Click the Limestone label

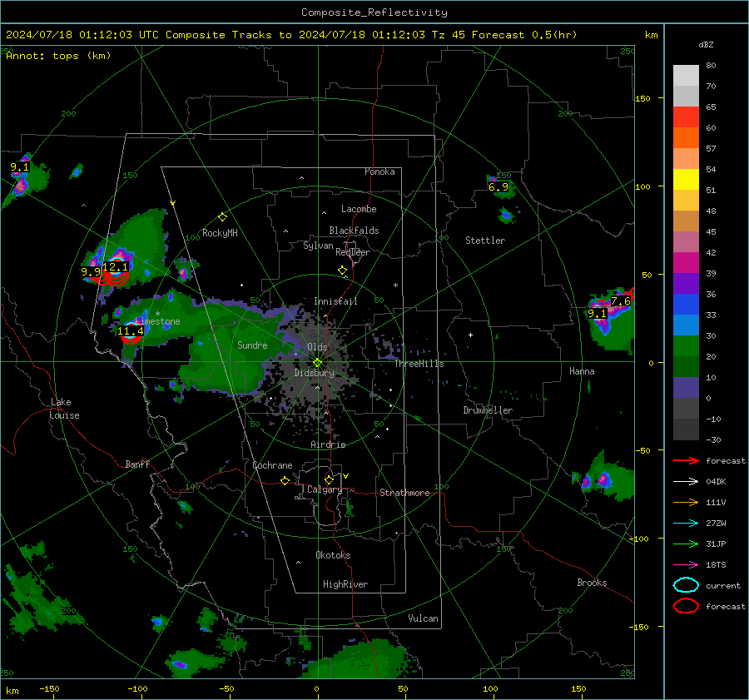pos(157,321)
